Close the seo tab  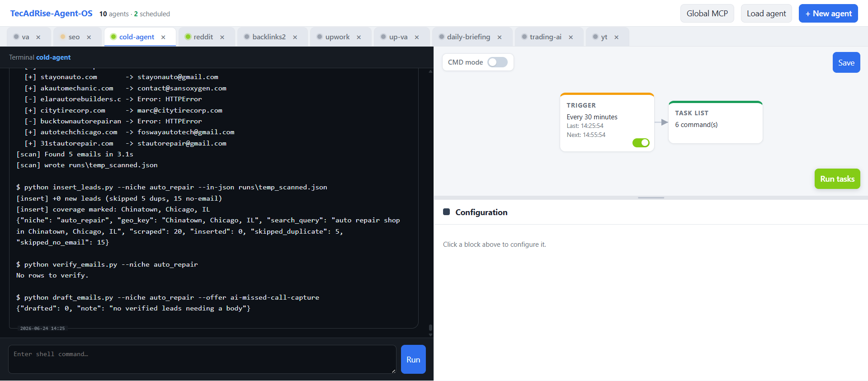[x=89, y=38]
